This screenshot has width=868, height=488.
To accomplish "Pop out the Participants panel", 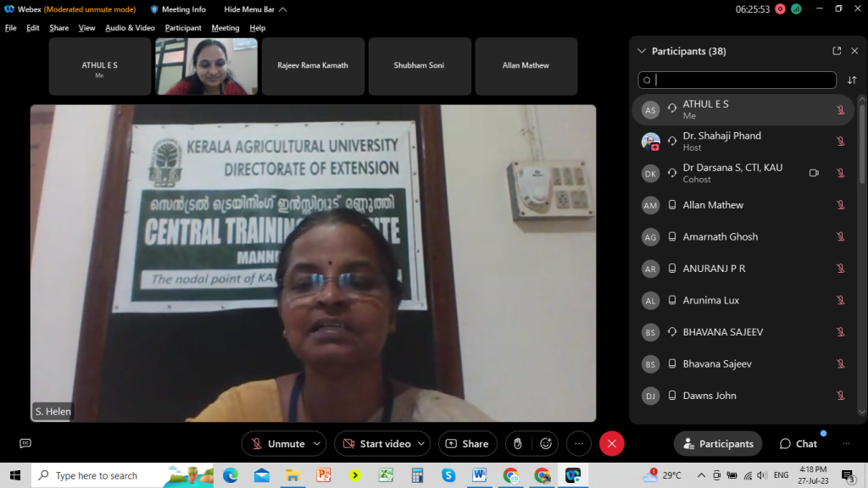I will (x=837, y=51).
